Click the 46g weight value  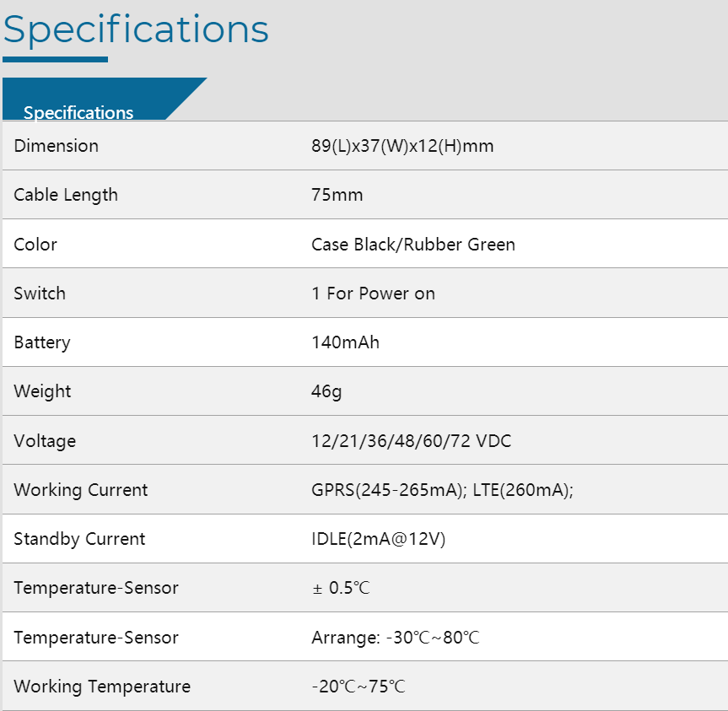click(326, 391)
